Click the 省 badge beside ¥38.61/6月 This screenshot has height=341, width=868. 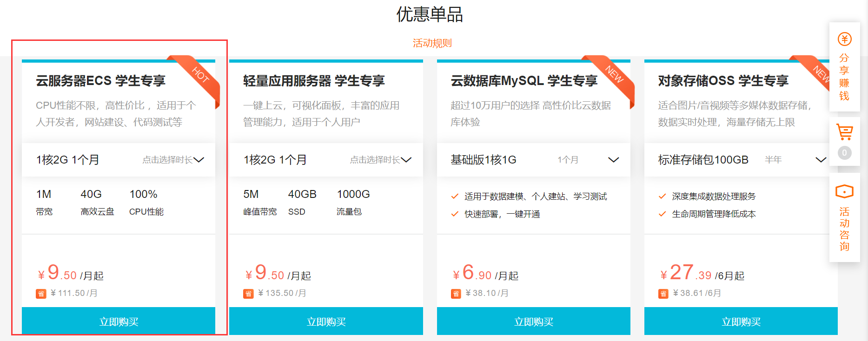(x=663, y=294)
